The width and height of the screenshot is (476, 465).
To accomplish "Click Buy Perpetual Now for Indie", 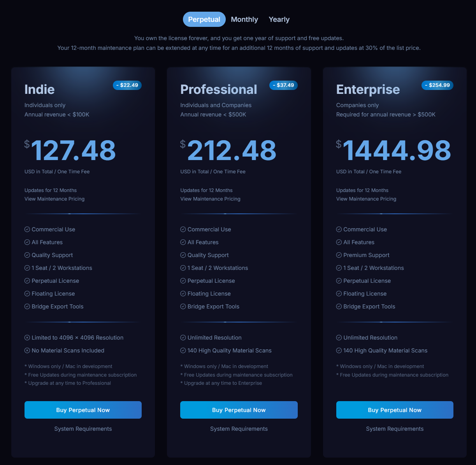I will [83, 410].
